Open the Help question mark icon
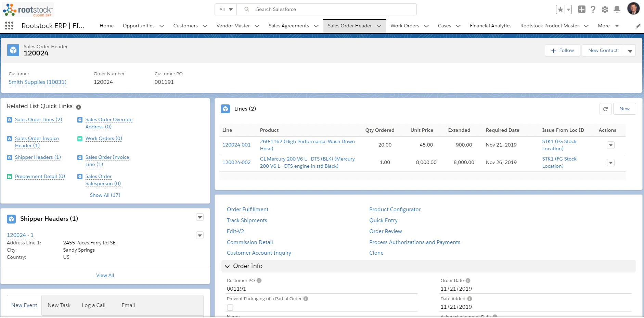This screenshot has width=644, height=318. 593,9
